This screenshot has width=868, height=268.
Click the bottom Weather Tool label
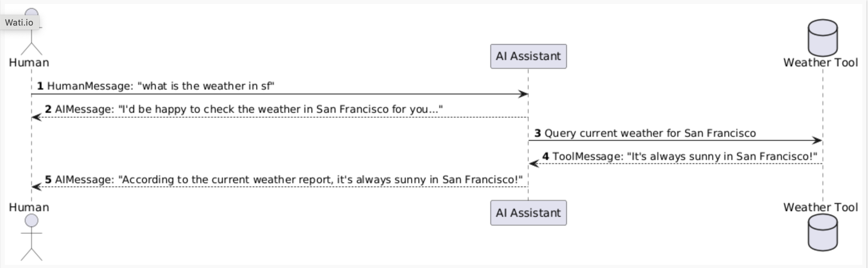pyautogui.click(x=820, y=207)
